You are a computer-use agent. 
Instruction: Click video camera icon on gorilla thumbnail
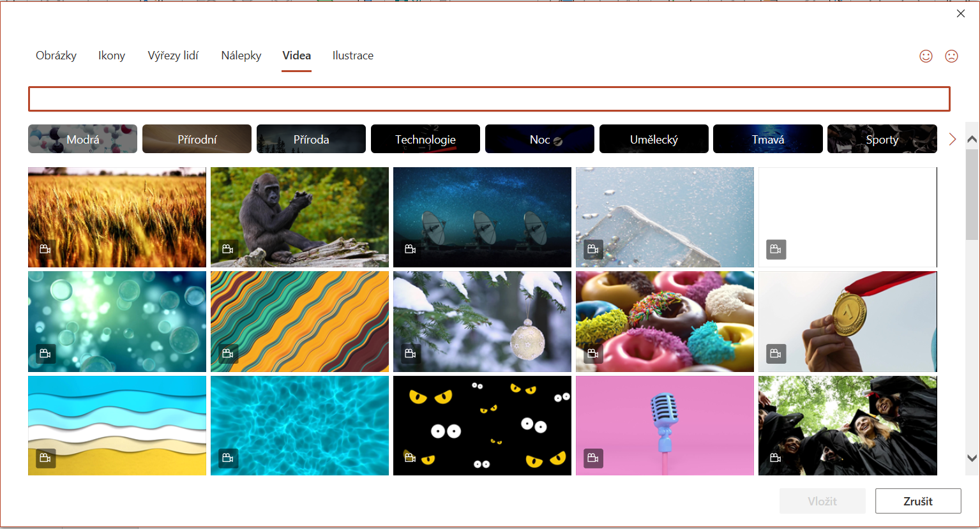(x=228, y=249)
